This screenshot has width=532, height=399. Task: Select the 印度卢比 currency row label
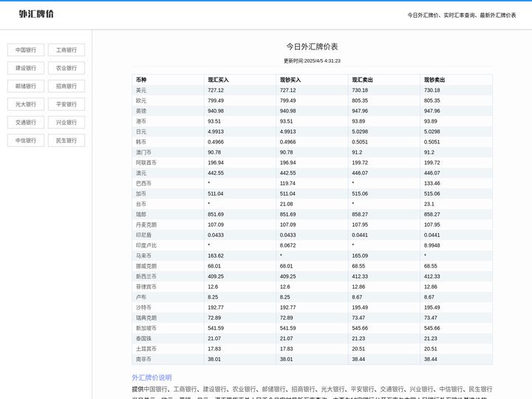[x=146, y=245]
